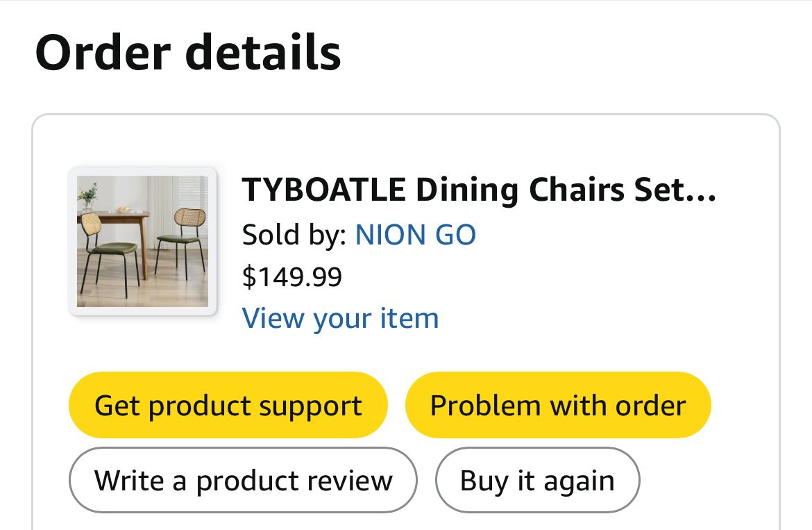The image size is (812, 530).
Task: Open the View your item link
Action: [340, 319]
